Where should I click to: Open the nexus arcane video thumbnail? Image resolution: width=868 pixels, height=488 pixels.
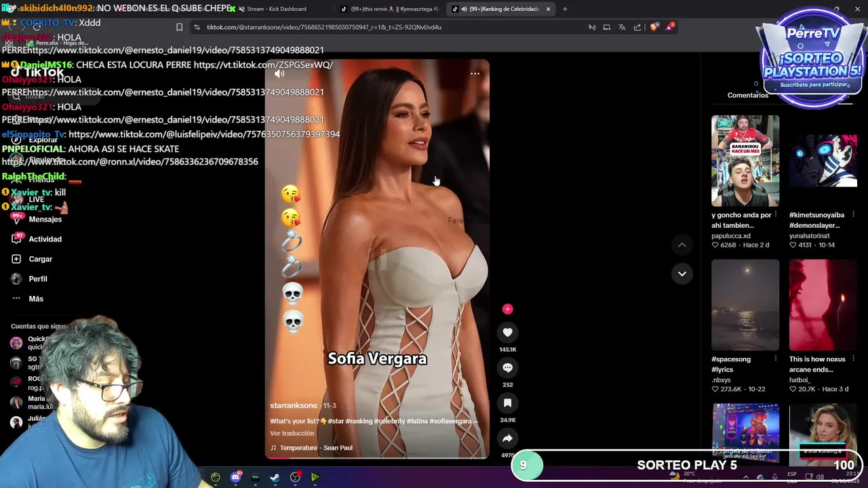pos(823,305)
